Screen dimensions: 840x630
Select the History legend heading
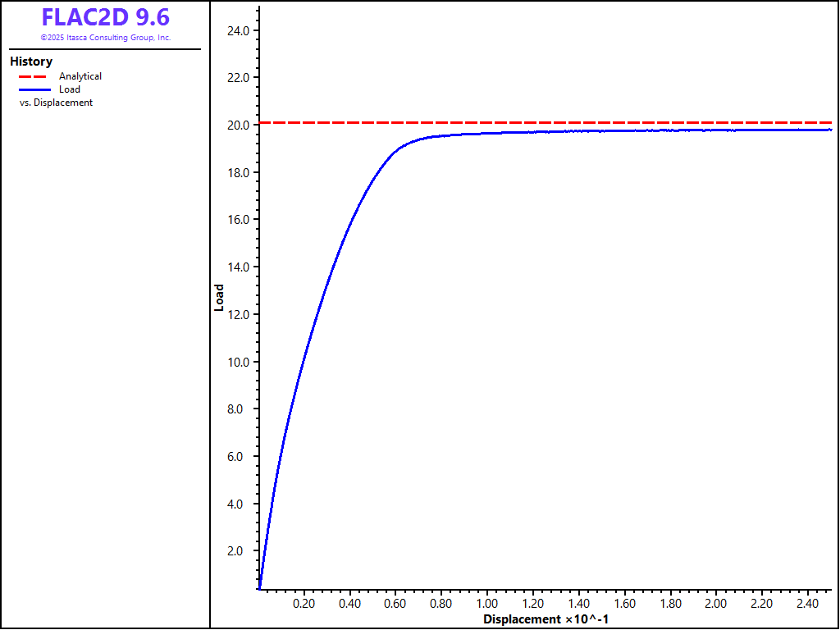click(31, 62)
